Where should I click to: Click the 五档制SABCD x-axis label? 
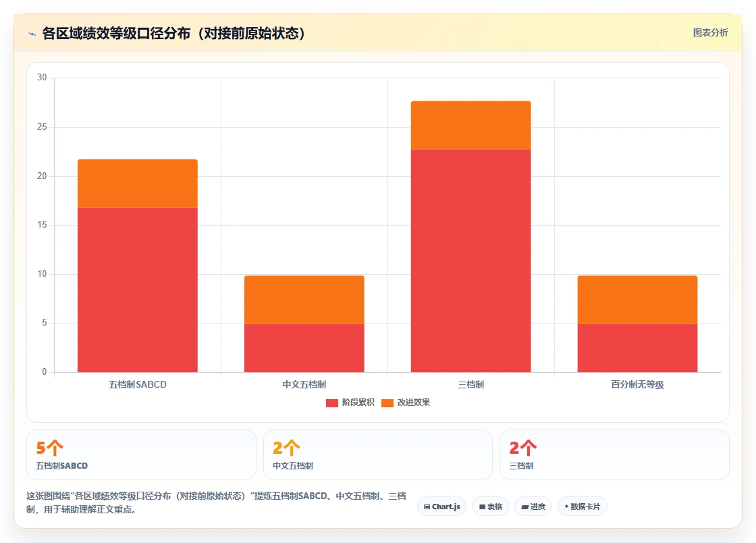(x=138, y=385)
